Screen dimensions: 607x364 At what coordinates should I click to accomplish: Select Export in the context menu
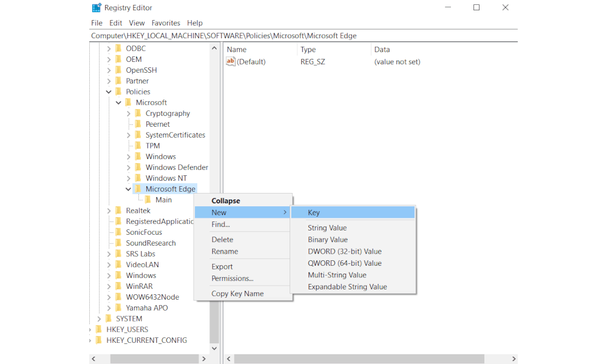(x=243, y=266)
